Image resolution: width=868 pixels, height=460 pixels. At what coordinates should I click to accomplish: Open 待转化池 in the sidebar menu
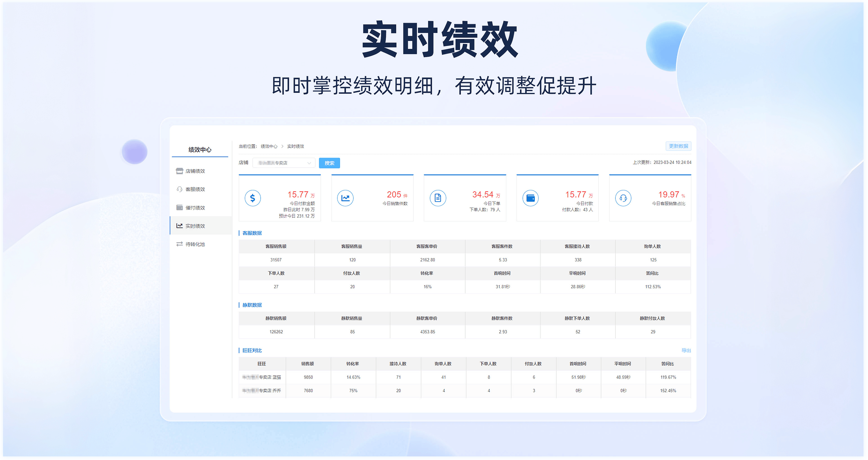[x=195, y=244]
